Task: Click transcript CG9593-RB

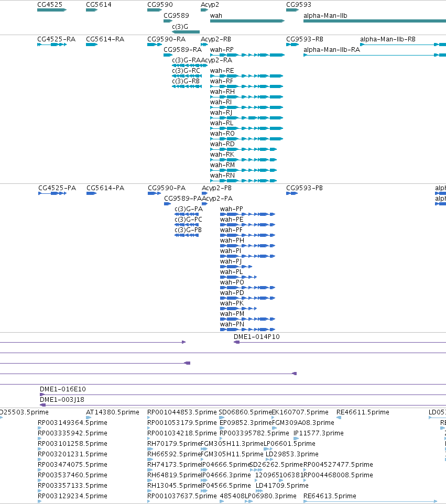Action: point(305,39)
